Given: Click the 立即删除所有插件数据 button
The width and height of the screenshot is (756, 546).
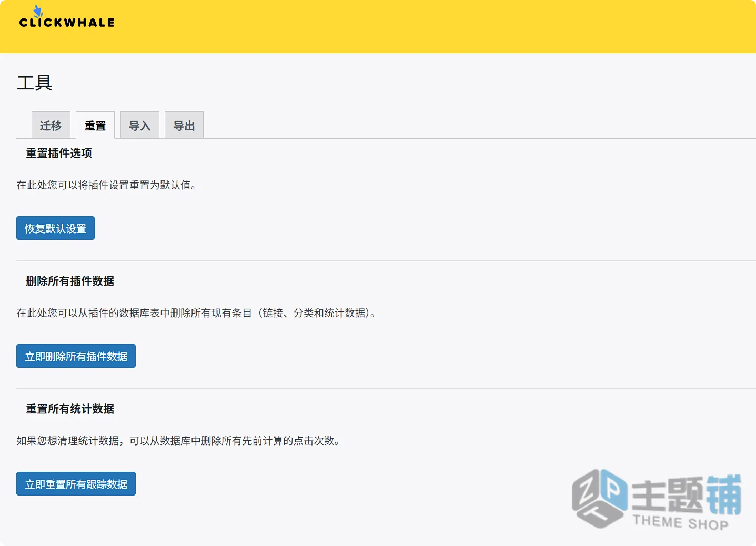Looking at the screenshot, I should click(76, 356).
